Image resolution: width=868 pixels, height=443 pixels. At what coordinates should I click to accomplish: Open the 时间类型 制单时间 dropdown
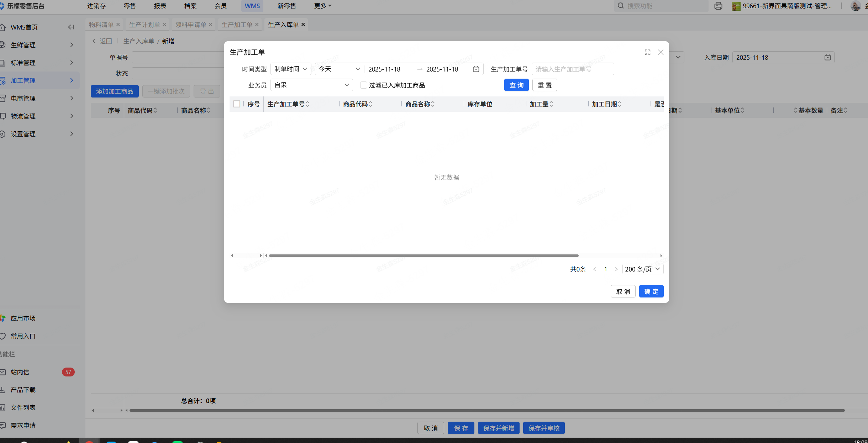[290, 69]
